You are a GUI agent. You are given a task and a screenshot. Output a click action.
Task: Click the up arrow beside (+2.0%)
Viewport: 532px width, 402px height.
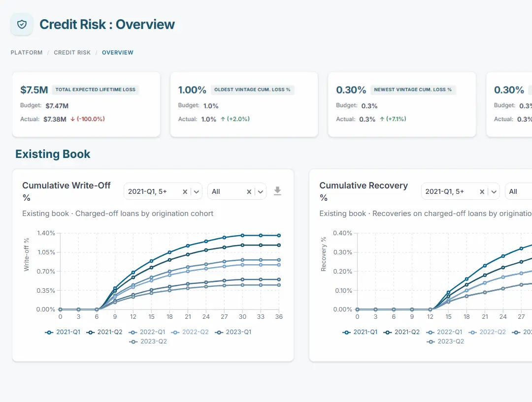[x=223, y=119]
